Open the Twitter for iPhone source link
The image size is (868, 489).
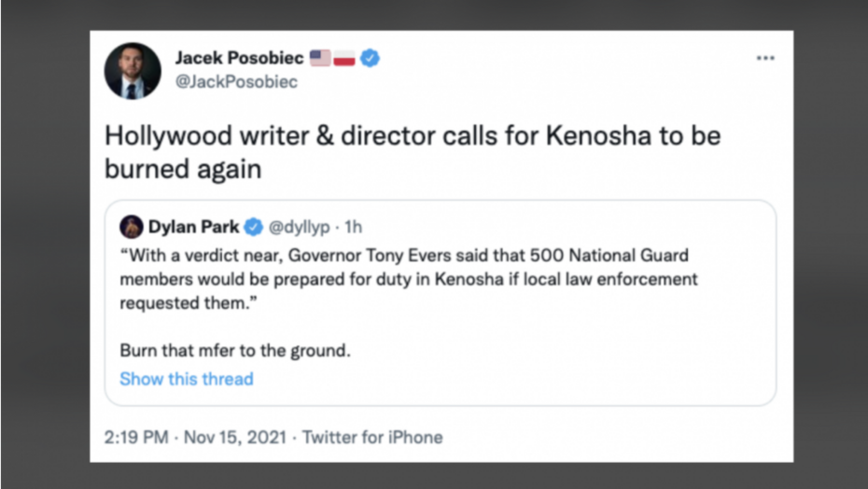click(372, 437)
